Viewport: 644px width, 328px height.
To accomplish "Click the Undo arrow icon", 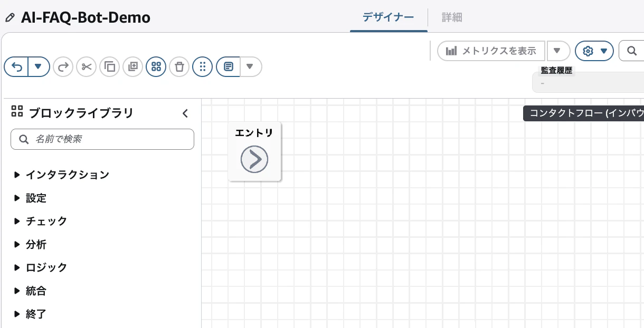I will point(16,67).
